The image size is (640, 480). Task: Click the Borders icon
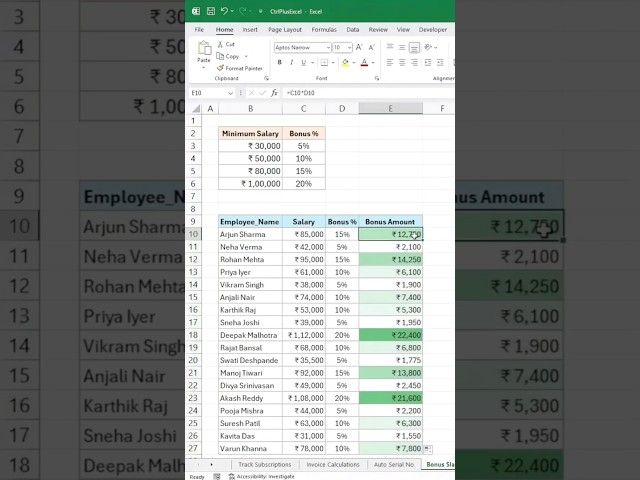pos(324,62)
